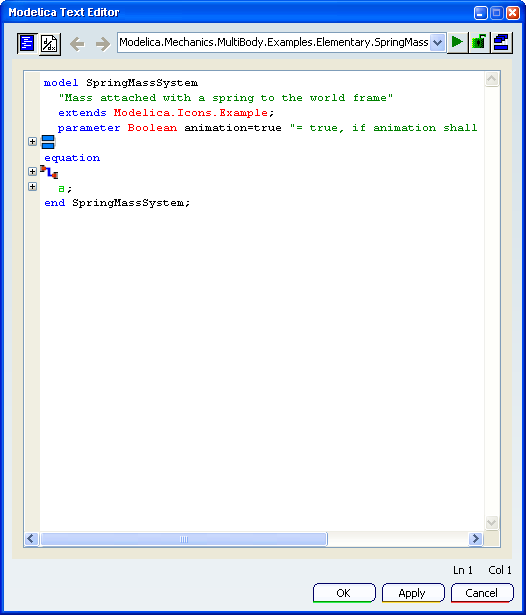
Task: Click the green play simulate icon
Action: pyautogui.click(x=457, y=42)
